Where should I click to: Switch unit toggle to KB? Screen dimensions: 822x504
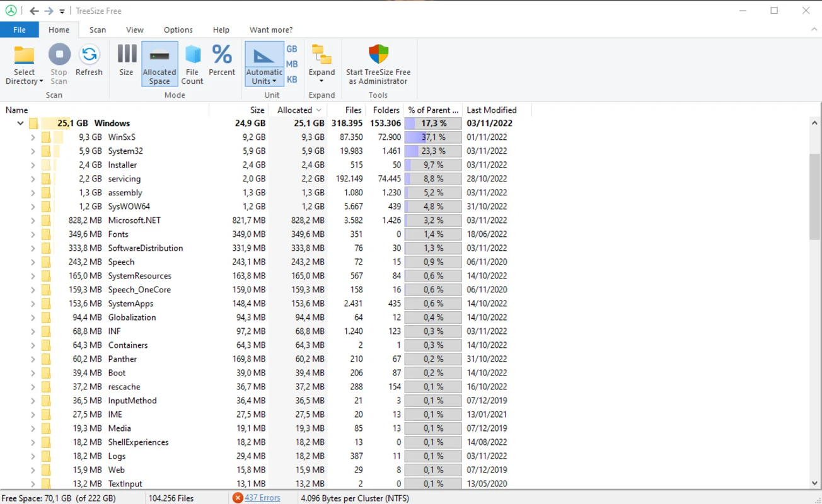[x=291, y=79]
